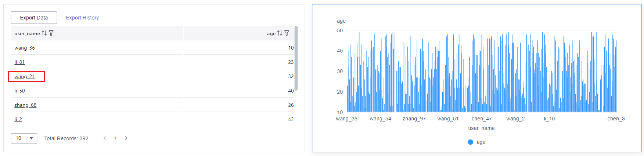The height and width of the screenshot is (156, 644).
Task: Toggle the age legend marker
Action: 470,142
